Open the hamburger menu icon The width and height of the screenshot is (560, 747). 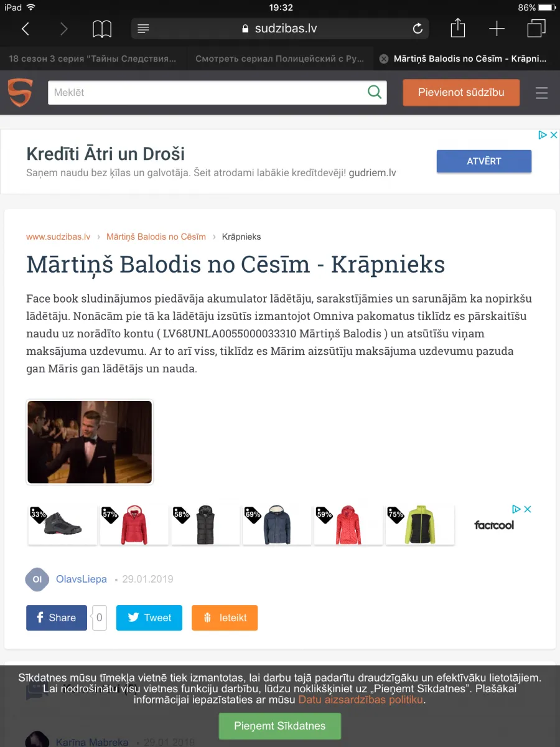coord(542,93)
